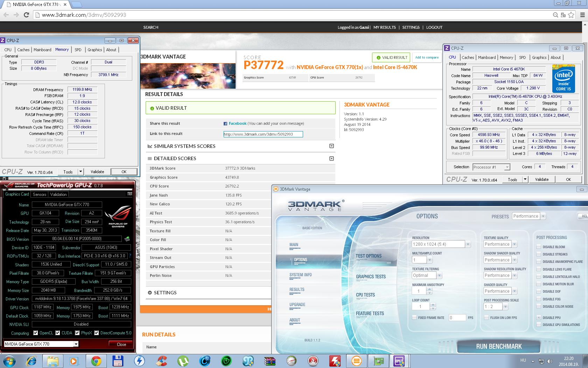Viewport: 588px width, 368px height.
Task: Click the Bus Interface question mark icon
Action: [130, 256]
